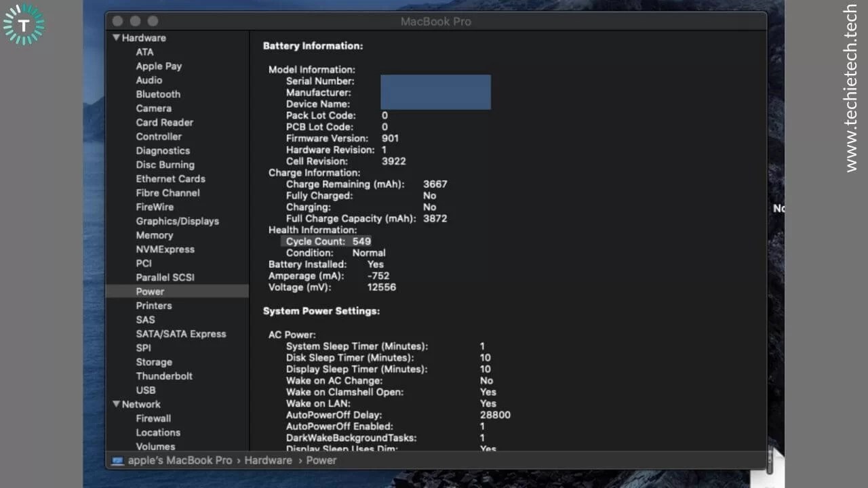The height and width of the screenshot is (488, 868).
Task: Select Firewall under Network
Action: 153,419
